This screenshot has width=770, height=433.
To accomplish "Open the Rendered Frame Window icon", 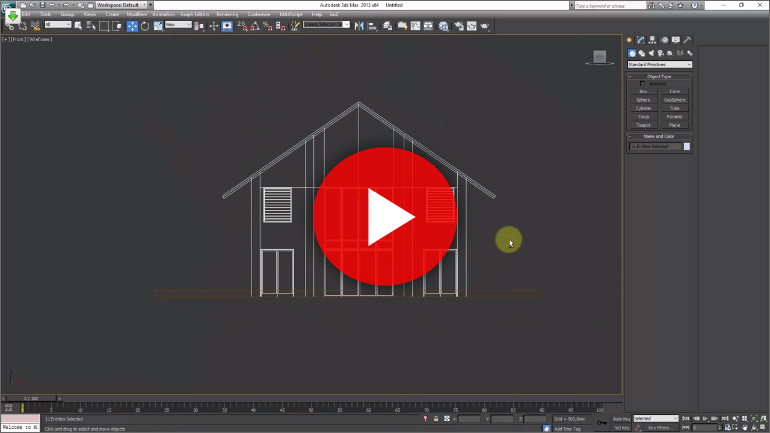I will pyautogui.click(x=471, y=26).
